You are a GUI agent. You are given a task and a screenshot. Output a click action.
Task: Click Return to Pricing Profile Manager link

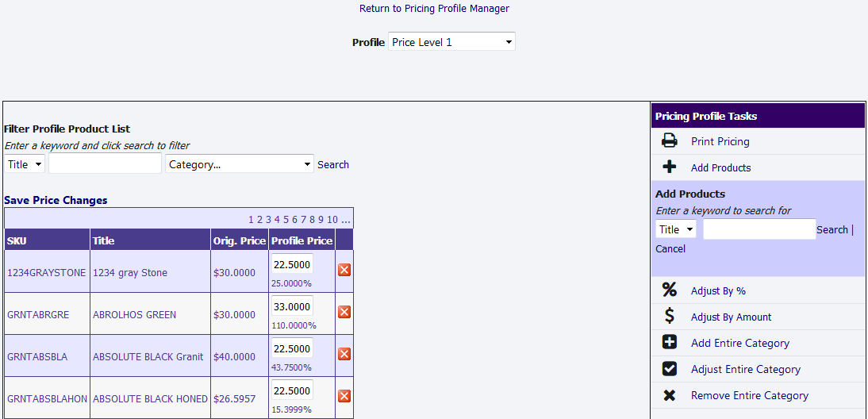click(x=434, y=9)
